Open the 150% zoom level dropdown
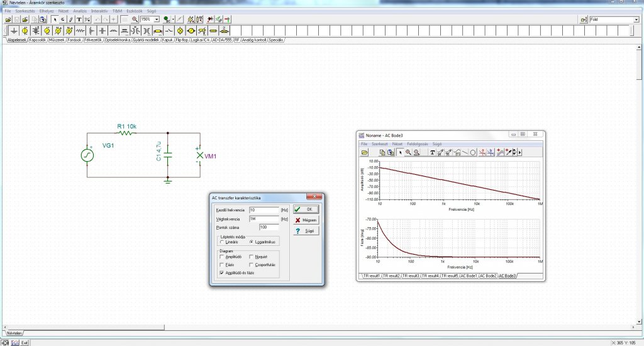This screenshot has height=346, width=644. click(x=157, y=20)
